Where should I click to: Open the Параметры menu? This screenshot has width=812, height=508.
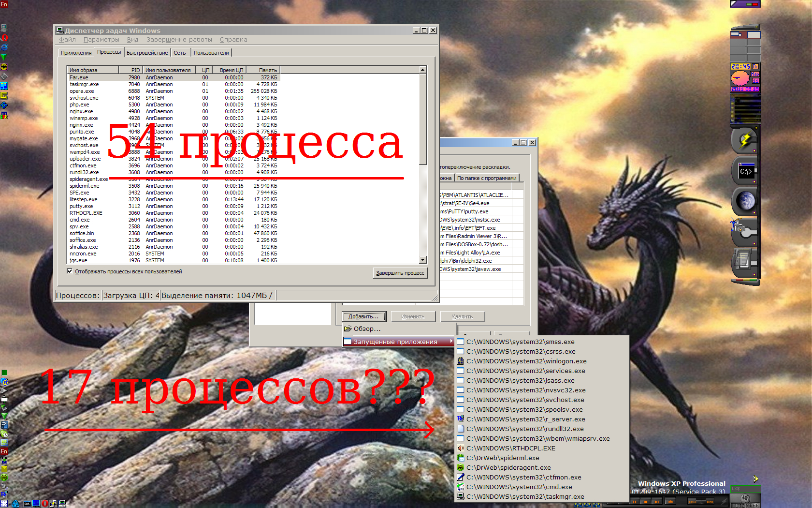(x=101, y=40)
